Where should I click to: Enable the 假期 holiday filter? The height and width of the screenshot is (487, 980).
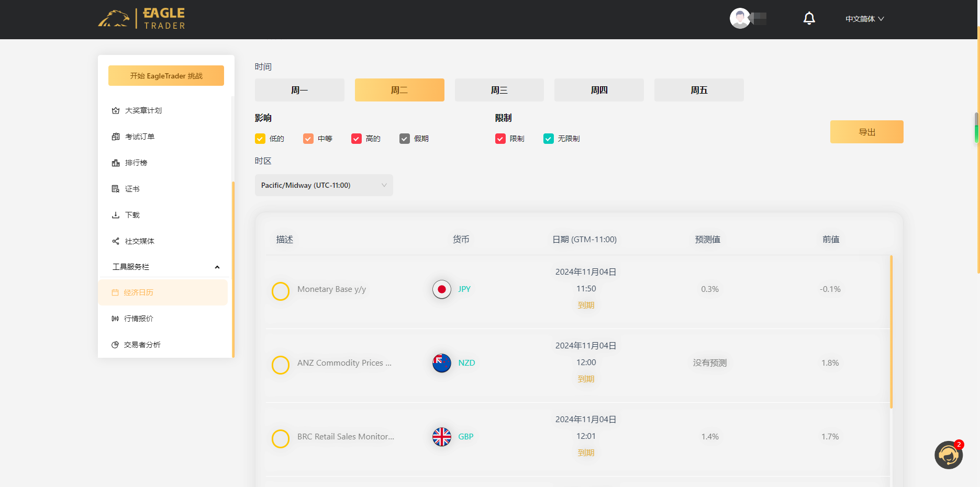(x=404, y=138)
